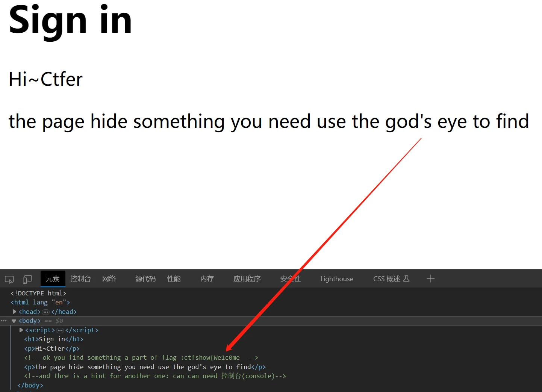
Task: Open three-dot actions beside the body row
Action: point(4,321)
